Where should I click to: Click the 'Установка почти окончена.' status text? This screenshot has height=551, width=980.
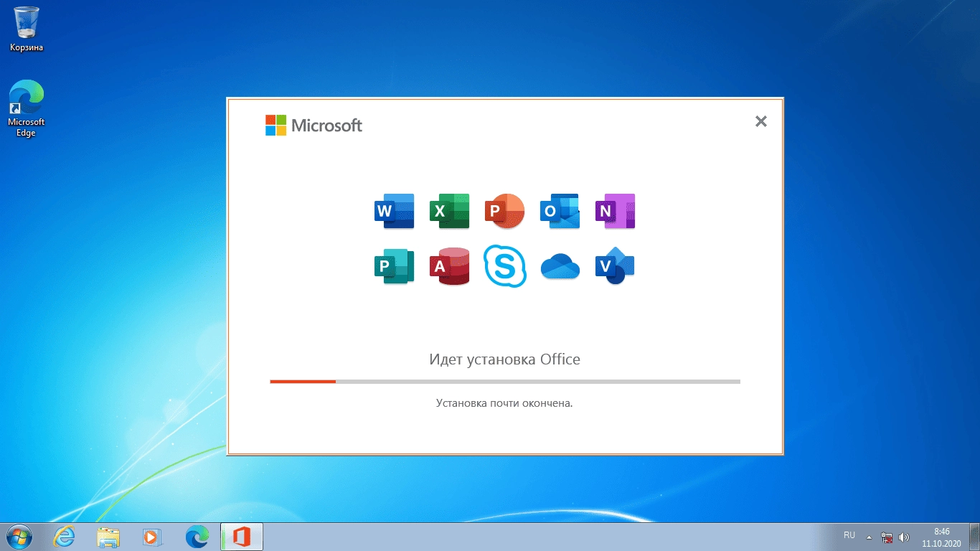click(x=504, y=403)
